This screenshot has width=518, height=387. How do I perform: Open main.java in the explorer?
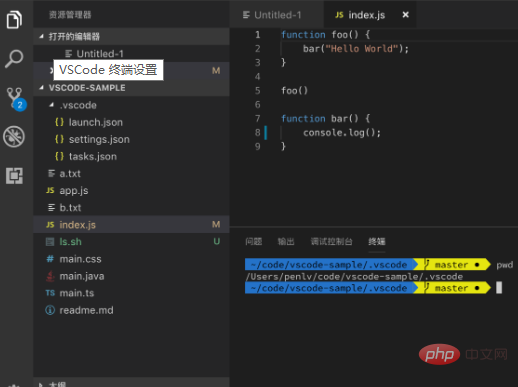coord(131,276)
